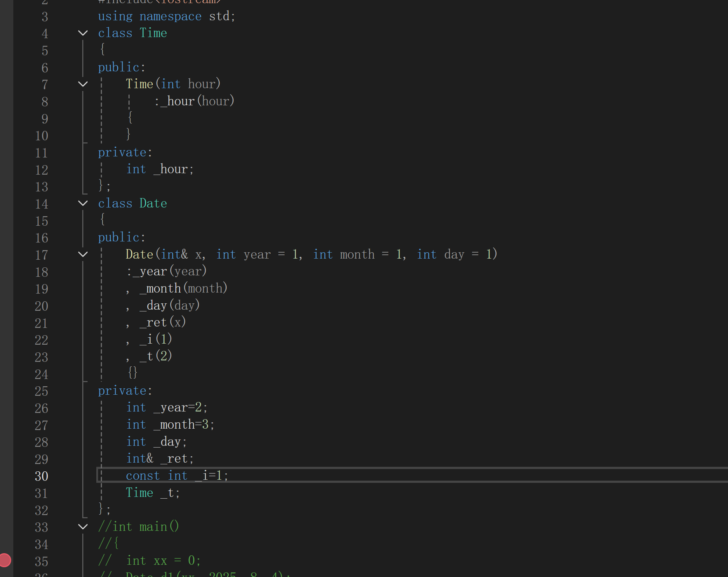Click 'private:' on line 25
The image size is (728, 577).
coord(125,390)
